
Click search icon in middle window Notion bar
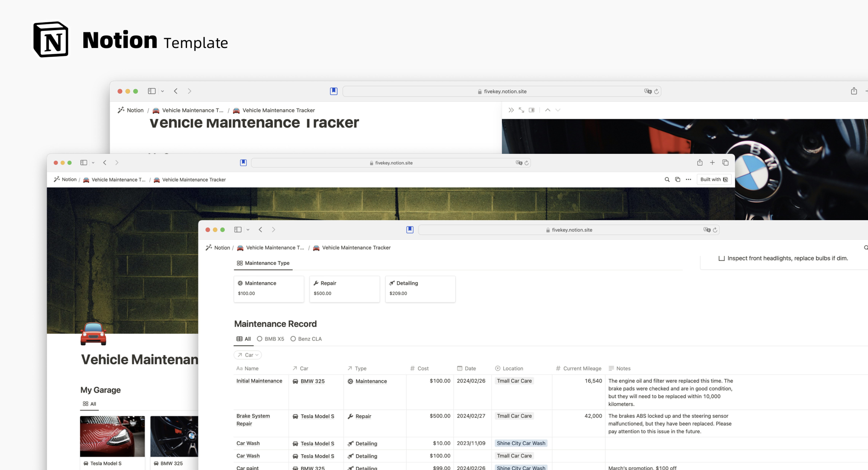(667, 179)
